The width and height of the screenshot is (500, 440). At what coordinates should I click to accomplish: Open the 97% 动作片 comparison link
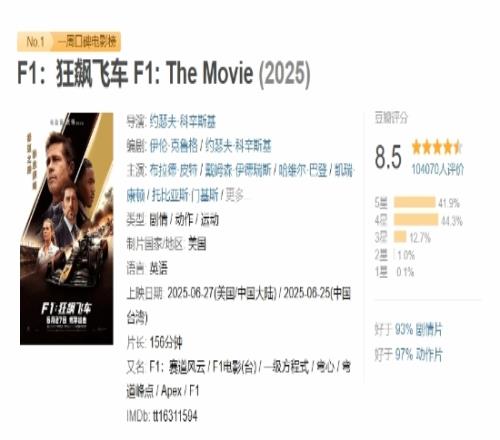418,354
